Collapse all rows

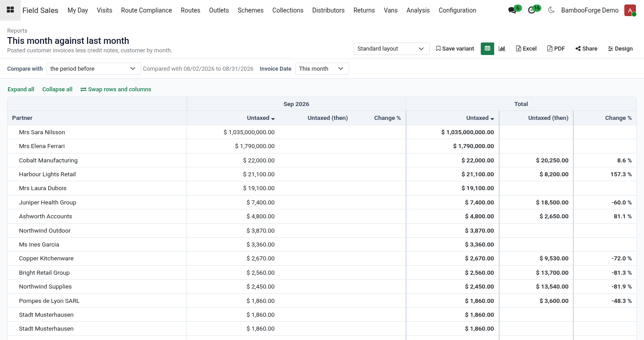(x=57, y=89)
